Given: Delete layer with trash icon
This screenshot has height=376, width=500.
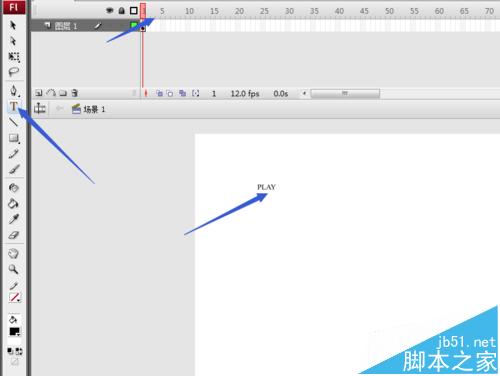Looking at the screenshot, I should click(75, 93).
